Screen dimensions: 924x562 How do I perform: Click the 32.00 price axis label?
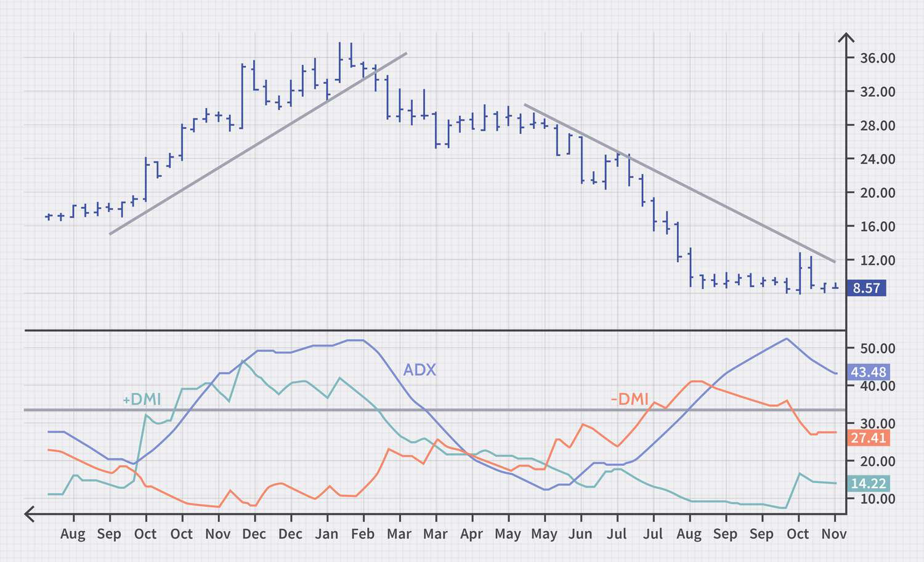(878, 92)
